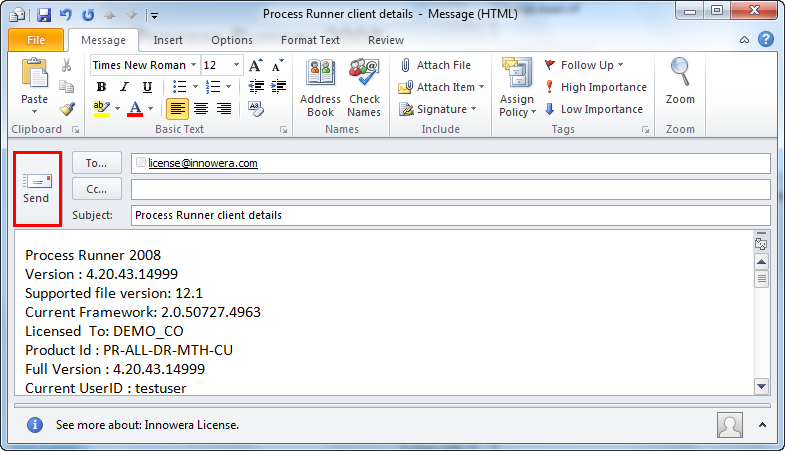Switch to the Message tab
This screenshot has width=785, height=451.
tap(104, 40)
